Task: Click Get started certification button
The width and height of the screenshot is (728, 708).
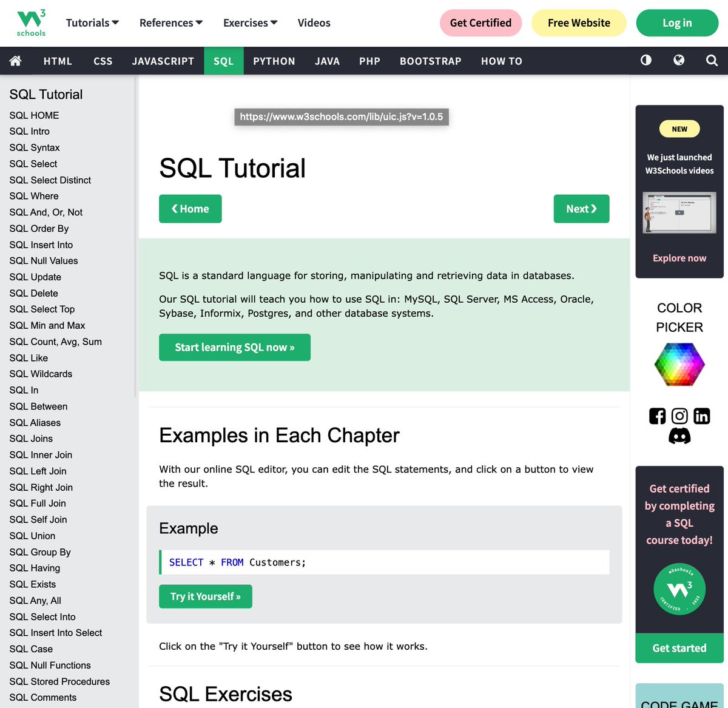Action: (679, 648)
